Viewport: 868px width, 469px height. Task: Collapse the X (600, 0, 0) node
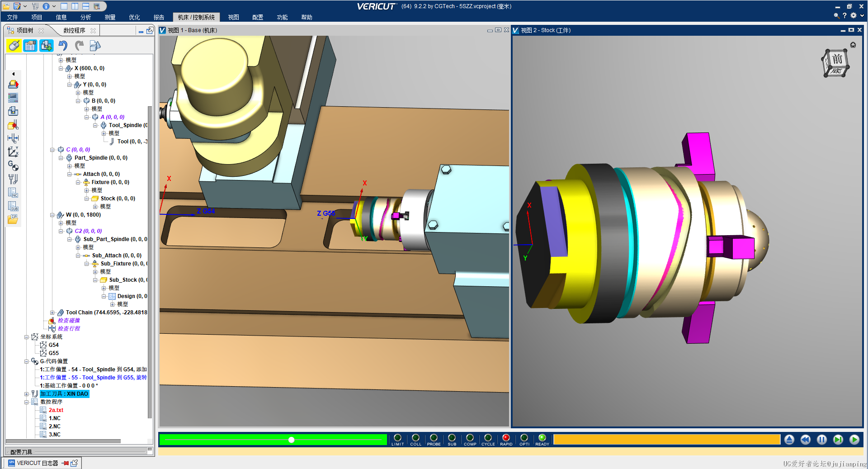tap(61, 68)
